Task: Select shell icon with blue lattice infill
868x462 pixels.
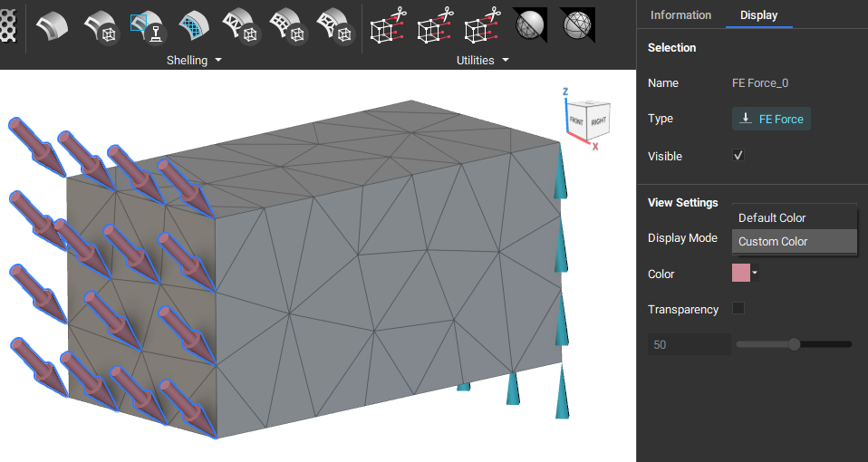Action: pyautogui.click(x=194, y=26)
